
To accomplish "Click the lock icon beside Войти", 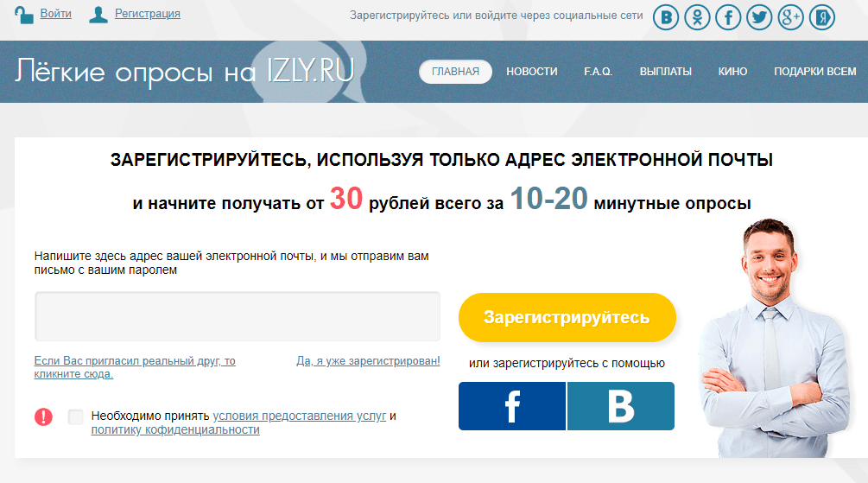I will pyautogui.click(x=23, y=15).
